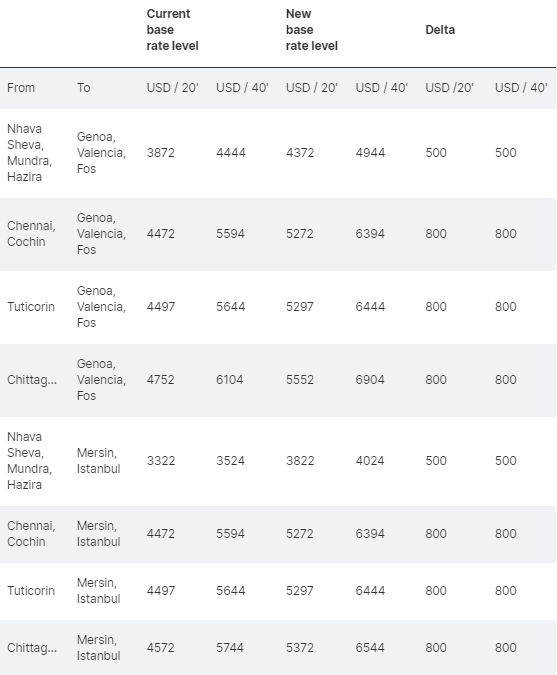The image size is (557, 675).
Task: Click the 4372 new 20' rate
Action: pos(300,153)
